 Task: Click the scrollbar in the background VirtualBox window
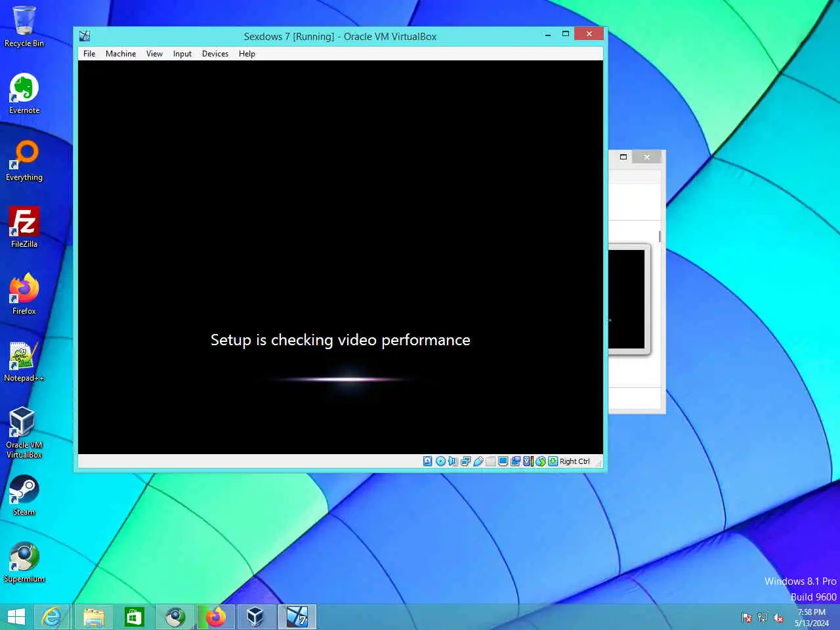click(x=660, y=237)
